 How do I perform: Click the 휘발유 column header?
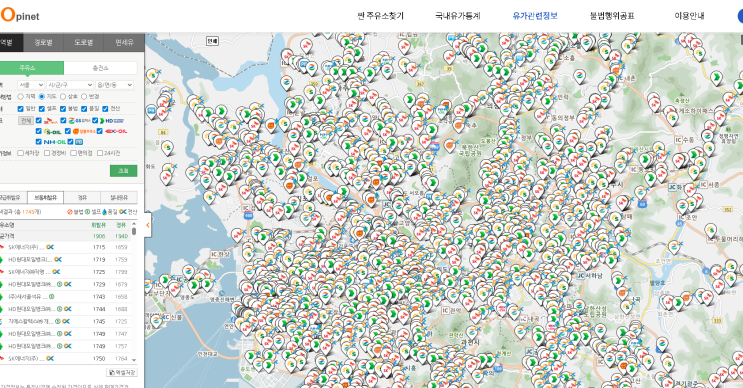[x=99, y=225]
